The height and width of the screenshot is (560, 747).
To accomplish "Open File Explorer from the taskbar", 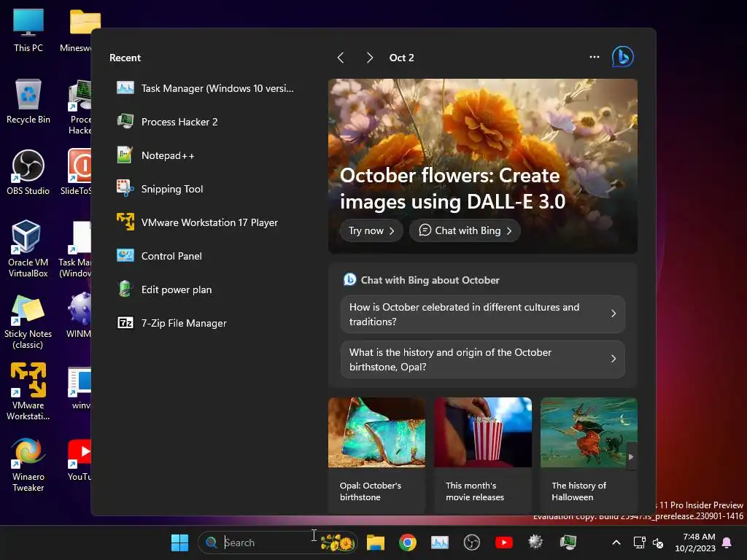I will pos(376,542).
